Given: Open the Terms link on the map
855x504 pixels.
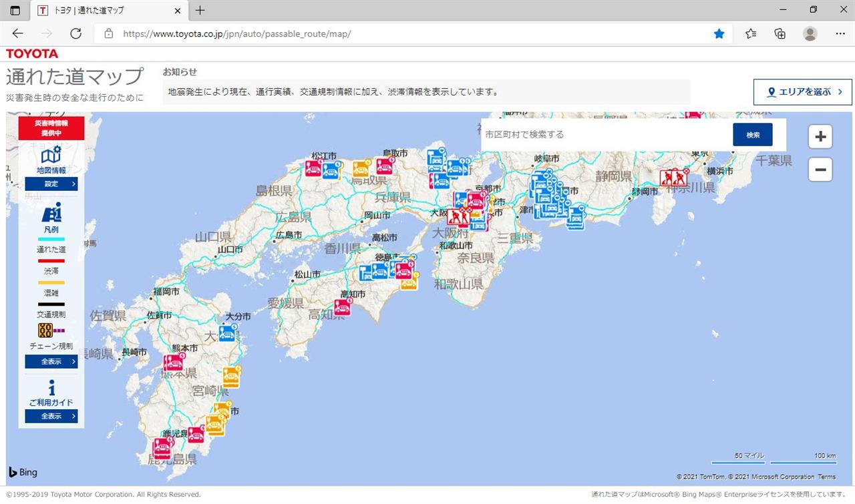Looking at the screenshot, I should 827,477.
